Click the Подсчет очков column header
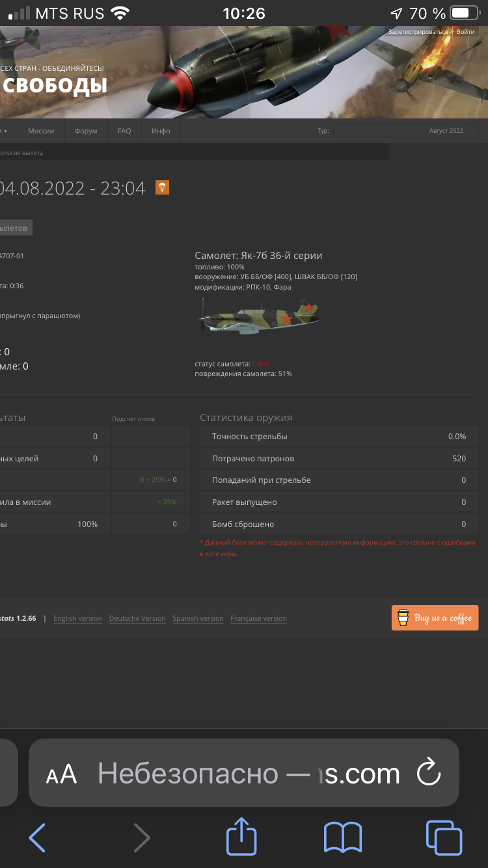This screenshot has width=488, height=868. pos(133,418)
